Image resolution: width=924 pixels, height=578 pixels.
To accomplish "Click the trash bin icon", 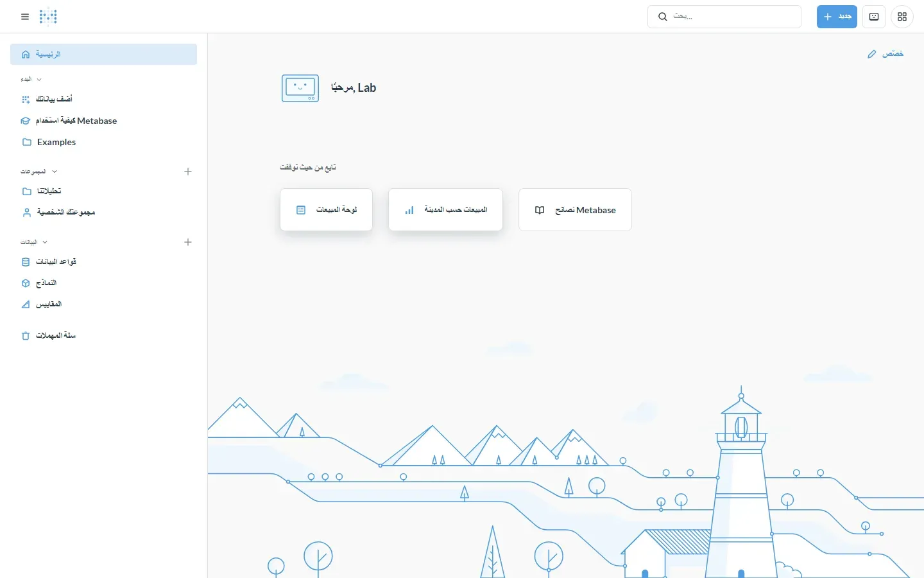I will pos(26,336).
